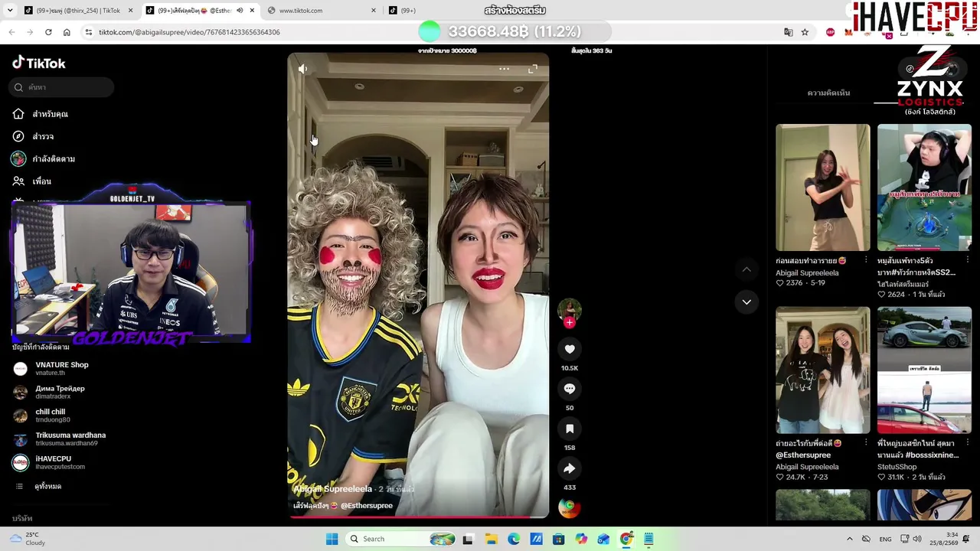Screen dimensions: 980x551
Task: Translate this page with the translate icon
Action: [789, 32]
